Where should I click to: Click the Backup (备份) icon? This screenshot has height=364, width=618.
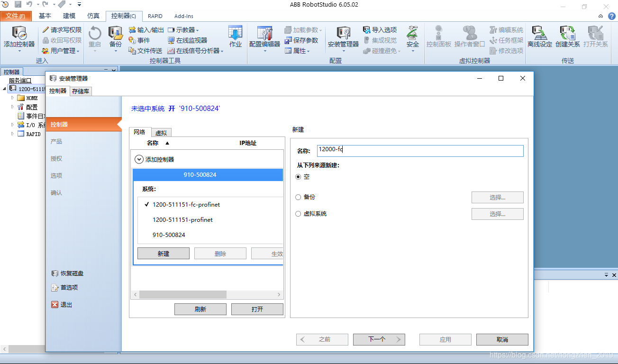(x=116, y=37)
